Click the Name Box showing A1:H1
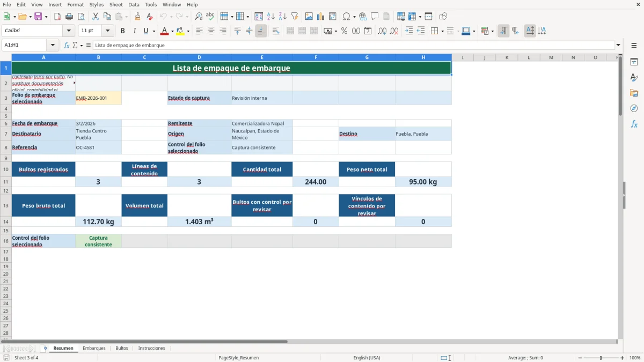The image size is (644, 362). 25,46
